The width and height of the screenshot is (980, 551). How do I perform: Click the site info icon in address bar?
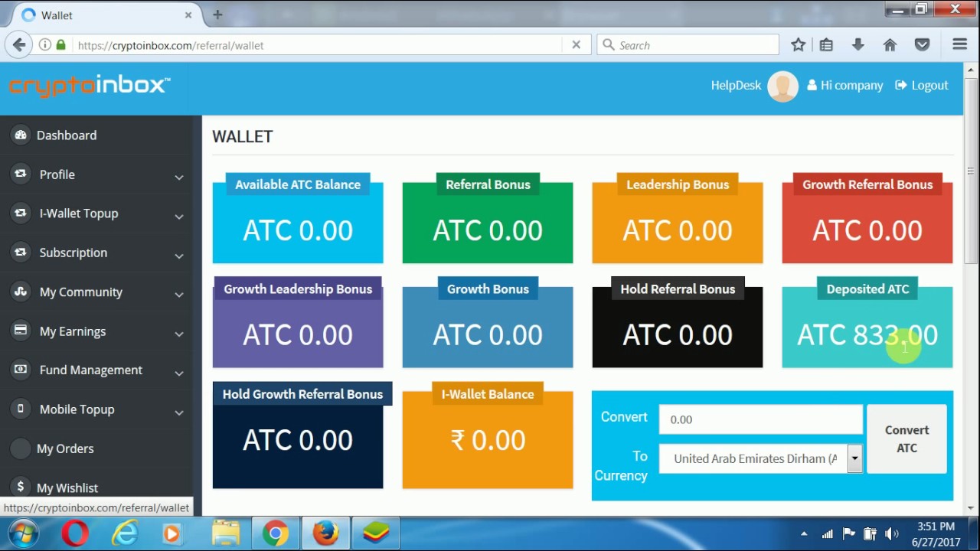coord(44,45)
